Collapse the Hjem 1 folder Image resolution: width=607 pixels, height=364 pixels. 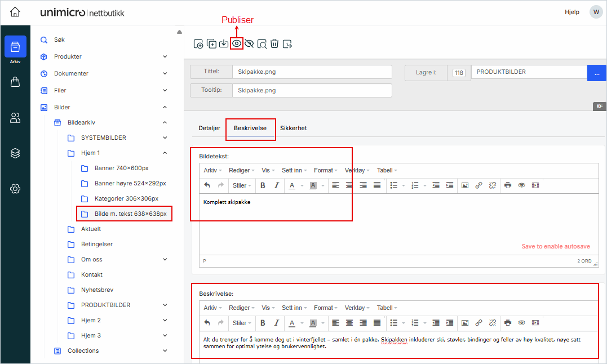pos(165,153)
